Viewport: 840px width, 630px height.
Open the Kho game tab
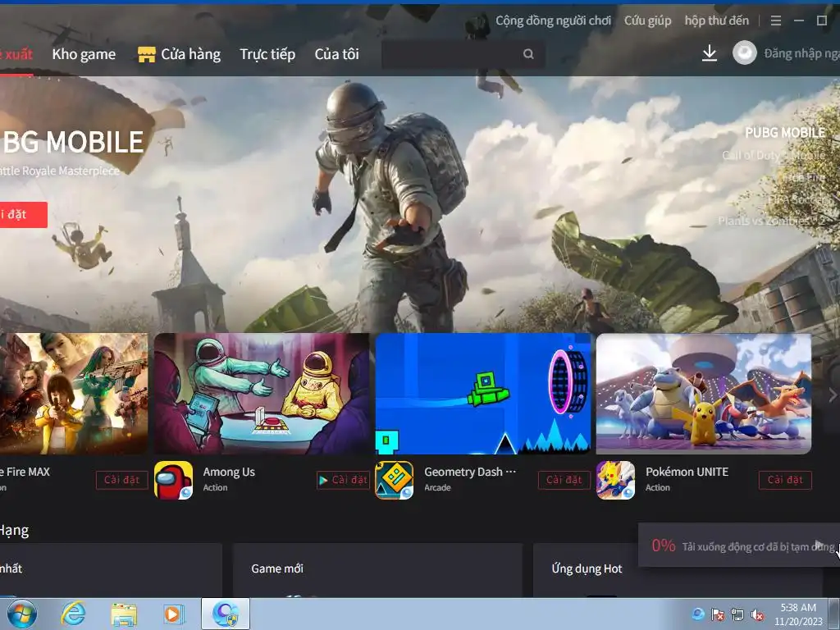tap(84, 54)
